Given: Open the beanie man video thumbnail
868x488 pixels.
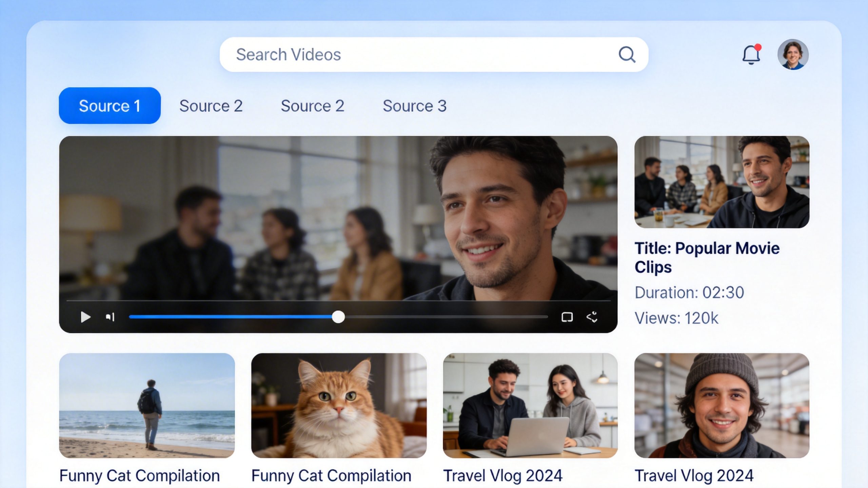Looking at the screenshot, I should click(722, 405).
